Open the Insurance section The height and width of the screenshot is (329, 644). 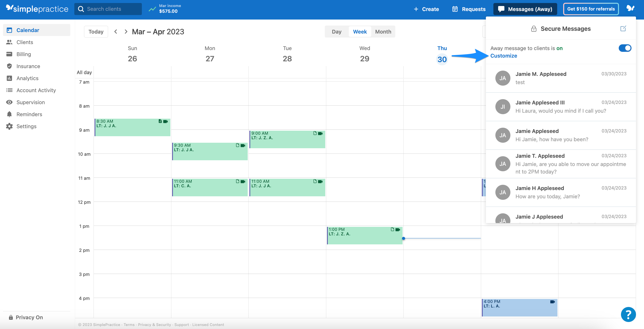[x=28, y=66]
